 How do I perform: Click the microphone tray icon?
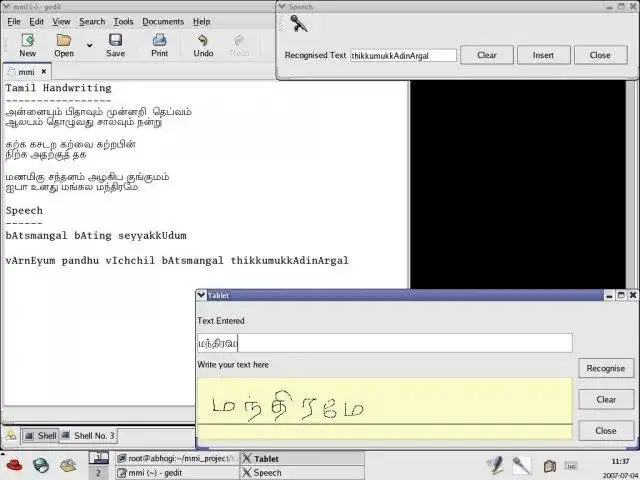click(x=521, y=465)
